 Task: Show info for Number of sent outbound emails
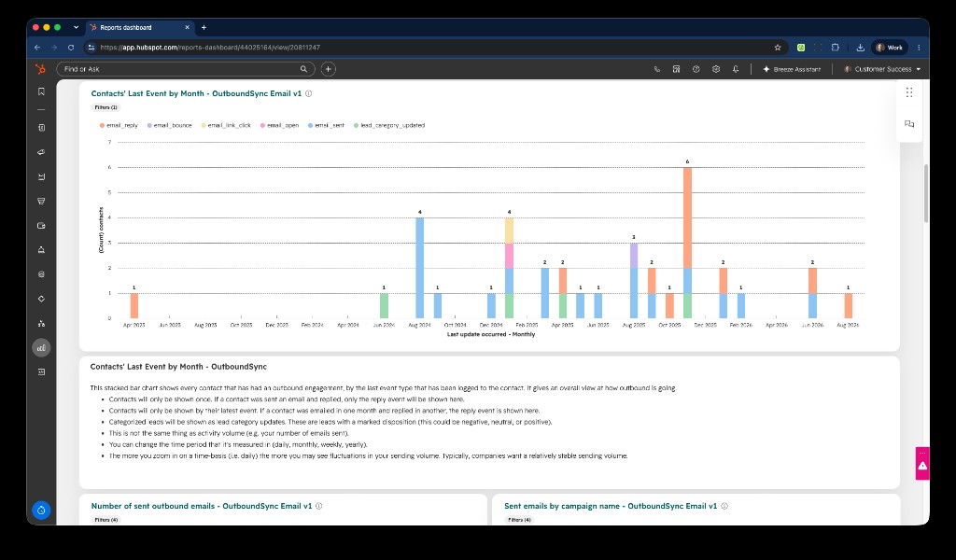(x=319, y=506)
